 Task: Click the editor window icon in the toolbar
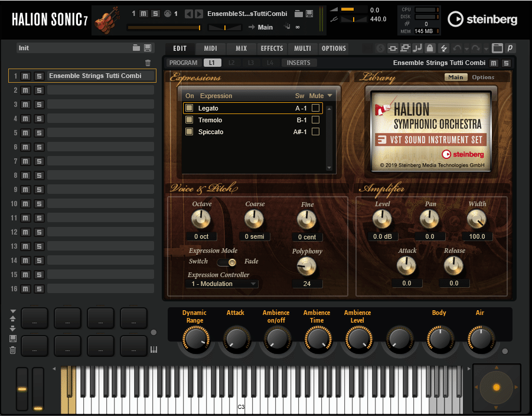tap(497, 48)
